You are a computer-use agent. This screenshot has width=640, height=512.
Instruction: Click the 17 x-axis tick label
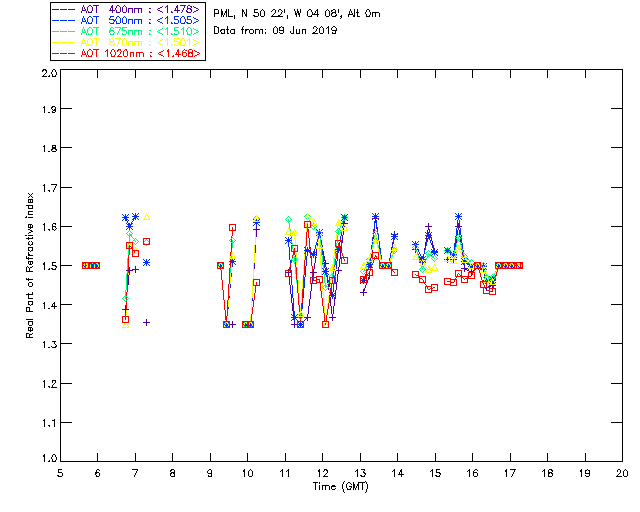coord(510,474)
